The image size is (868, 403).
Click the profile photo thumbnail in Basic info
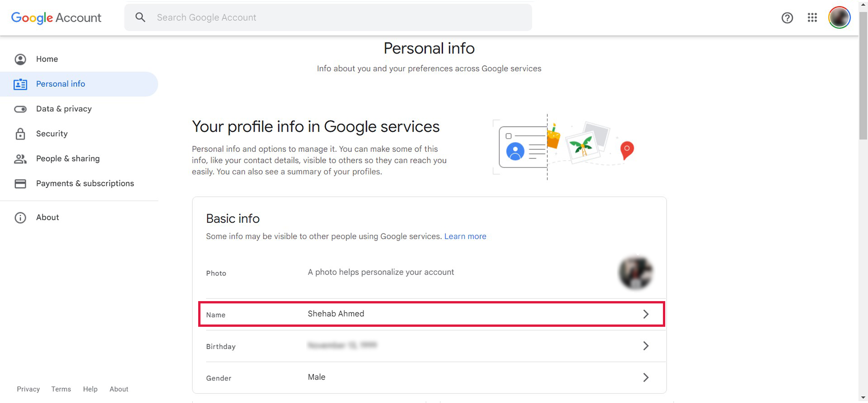pos(635,273)
